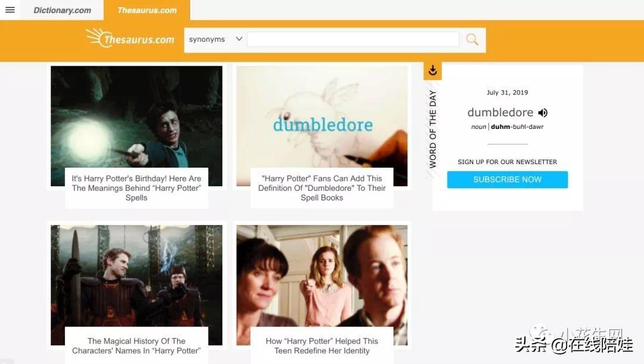Focus the thesaurus search text field
This screenshot has height=364, width=644.
(x=353, y=39)
